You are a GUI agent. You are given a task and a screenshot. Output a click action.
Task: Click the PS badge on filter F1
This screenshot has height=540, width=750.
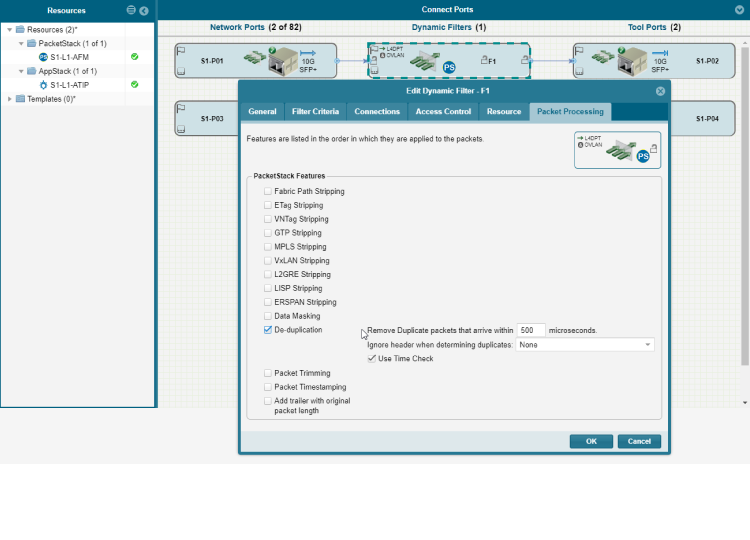[450, 67]
